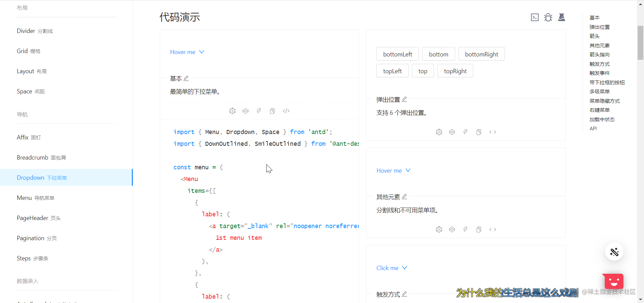Click the pencil edit icon beside 其他元素
The width and height of the screenshot is (644, 303).
pos(405,197)
